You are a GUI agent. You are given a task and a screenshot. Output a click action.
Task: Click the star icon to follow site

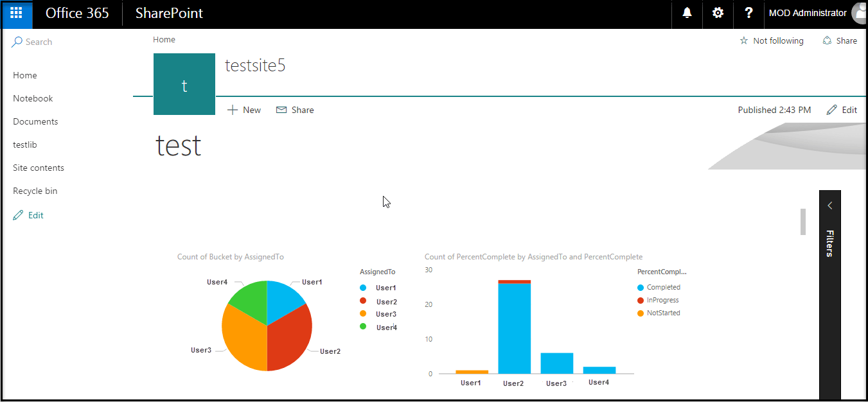click(744, 40)
